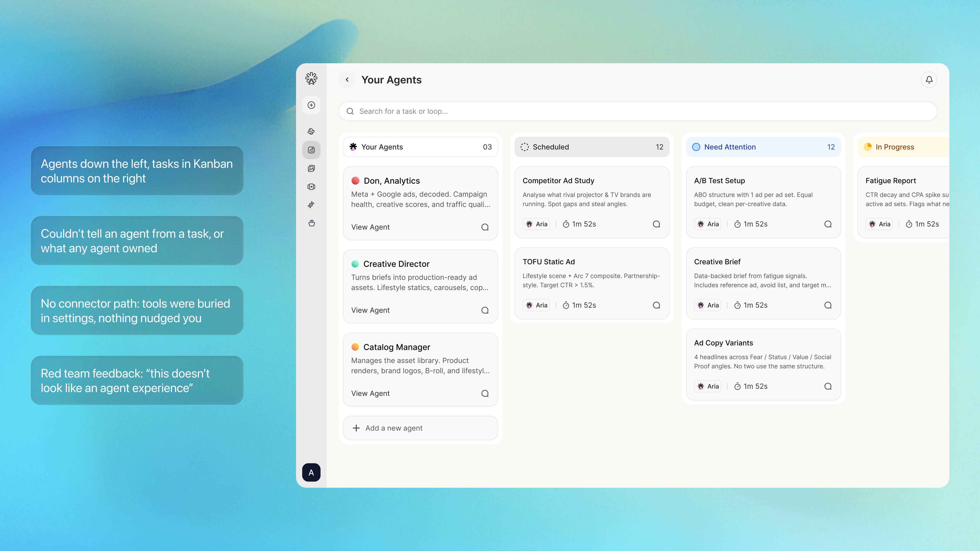Select the Need Attention column header
This screenshot has width=980, height=551.
click(764, 147)
